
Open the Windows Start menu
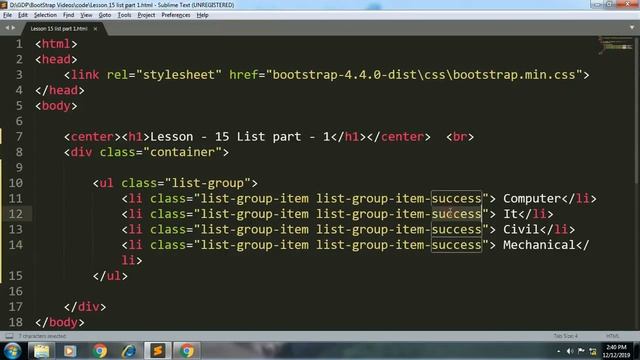point(12,351)
